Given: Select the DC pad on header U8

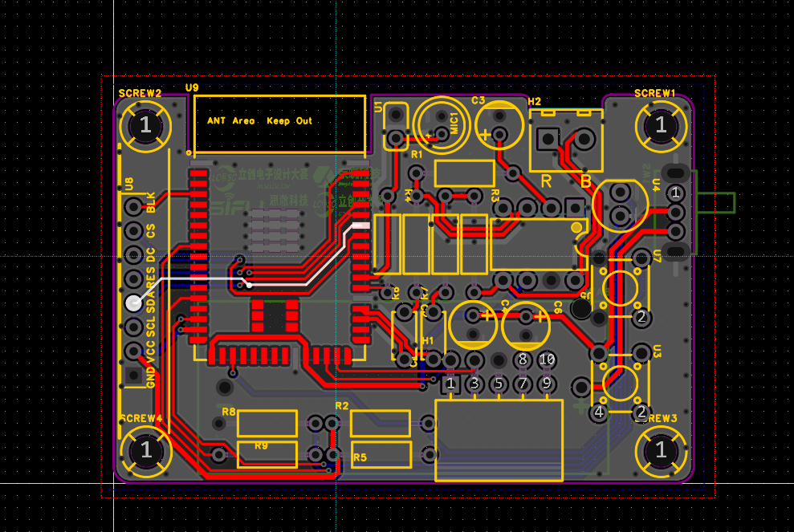Looking at the screenshot, I should tap(134, 254).
